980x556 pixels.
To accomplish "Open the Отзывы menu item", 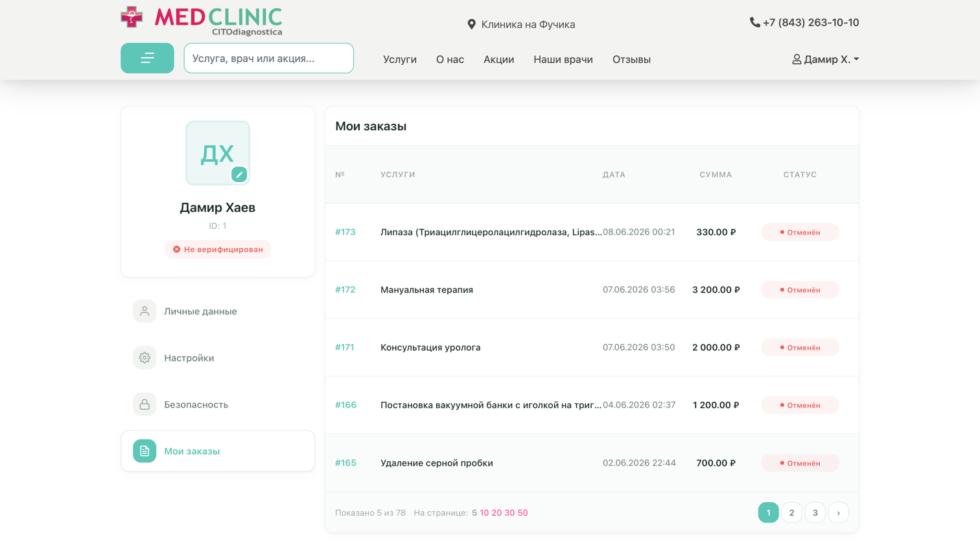I will (x=631, y=60).
